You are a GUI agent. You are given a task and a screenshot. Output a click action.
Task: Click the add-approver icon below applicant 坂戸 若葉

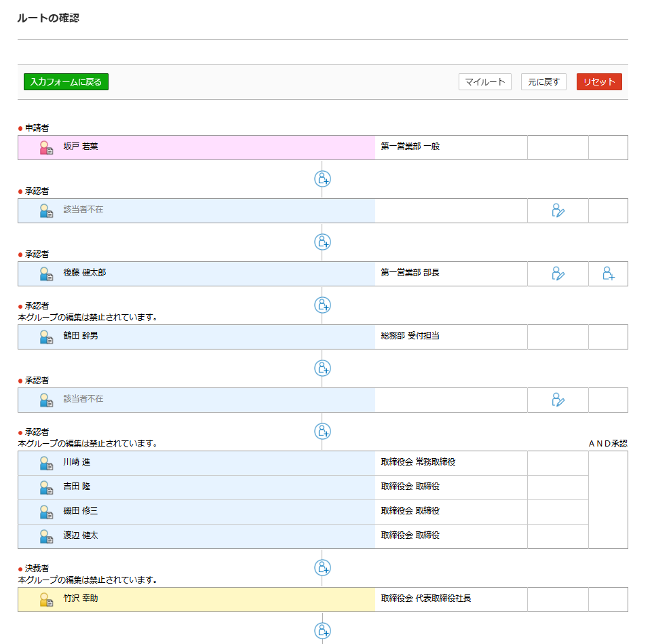[x=322, y=179]
